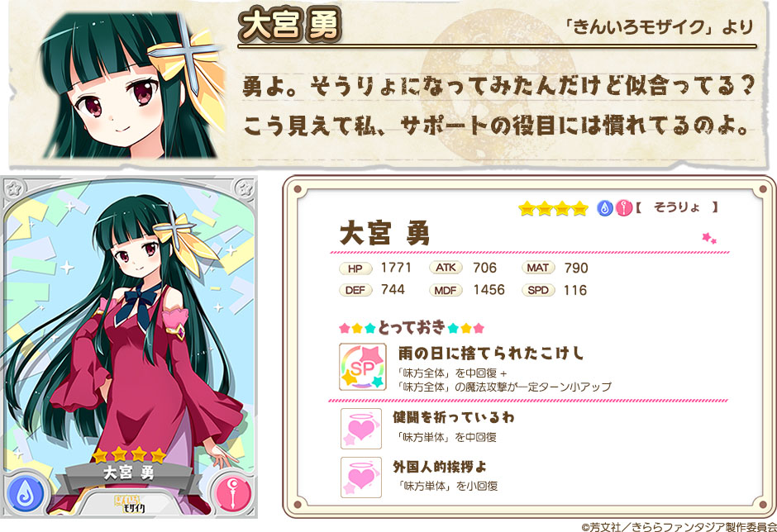Click the HP stat label

[x=355, y=268]
